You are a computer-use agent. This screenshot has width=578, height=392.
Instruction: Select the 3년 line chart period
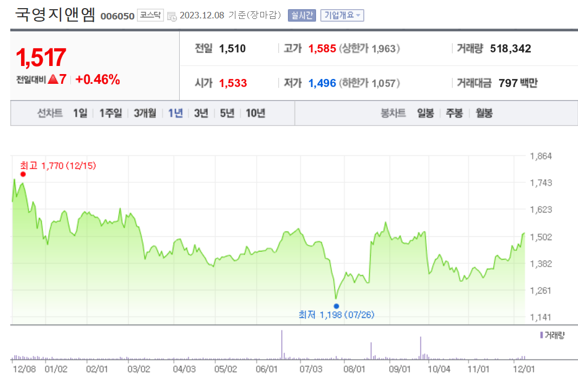[x=201, y=113]
